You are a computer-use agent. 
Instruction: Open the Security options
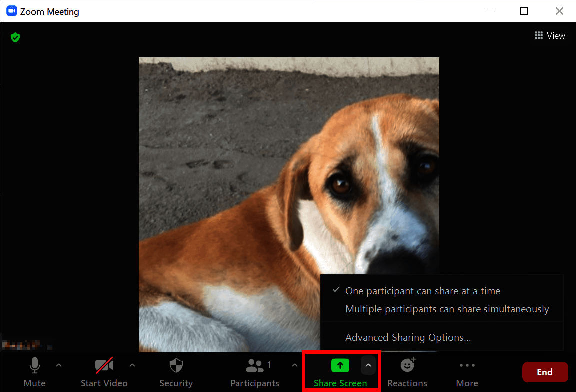point(176,372)
